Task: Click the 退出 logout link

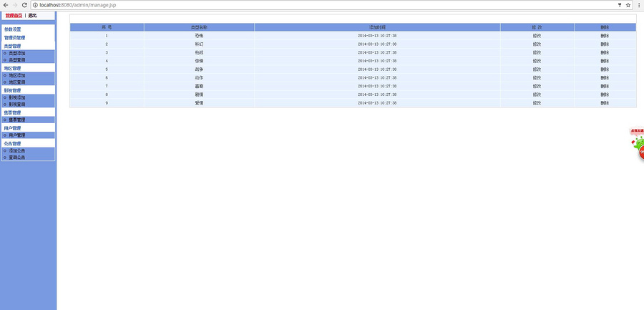Action: pos(32,16)
